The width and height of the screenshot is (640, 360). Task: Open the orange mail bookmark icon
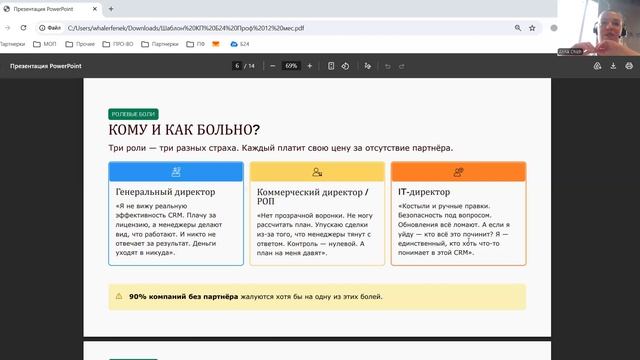216,44
